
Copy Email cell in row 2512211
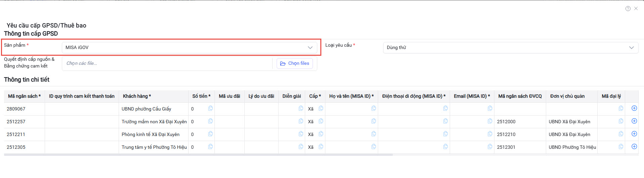click(x=490, y=134)
